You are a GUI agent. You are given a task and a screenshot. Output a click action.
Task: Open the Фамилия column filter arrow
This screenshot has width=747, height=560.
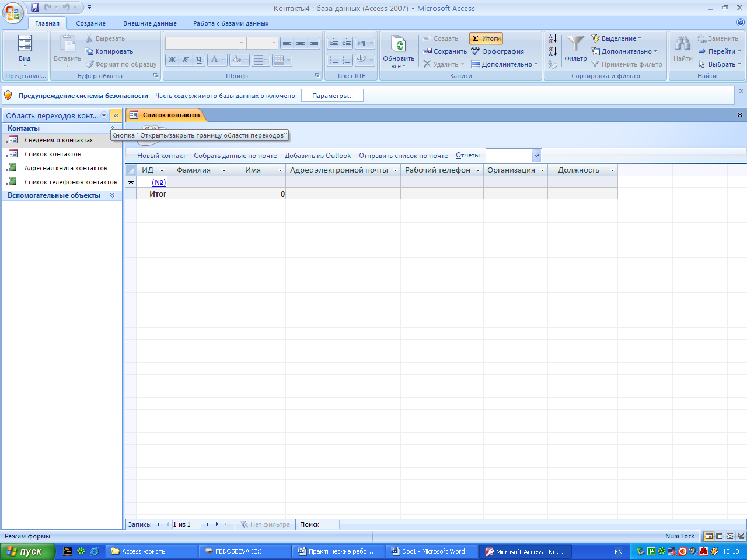224,170
